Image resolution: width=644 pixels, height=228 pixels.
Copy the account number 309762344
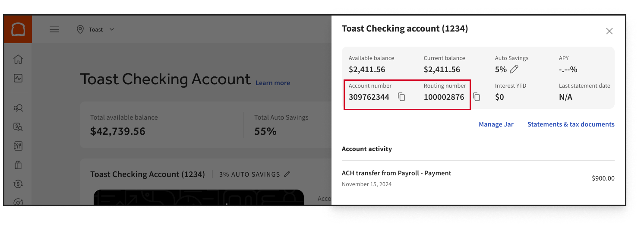coord(401,97)
